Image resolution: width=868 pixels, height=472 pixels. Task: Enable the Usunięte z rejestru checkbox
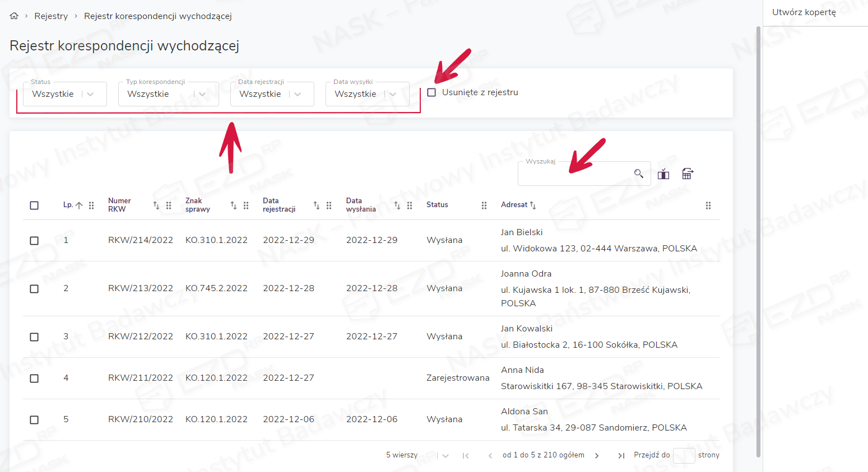(431, 92)
